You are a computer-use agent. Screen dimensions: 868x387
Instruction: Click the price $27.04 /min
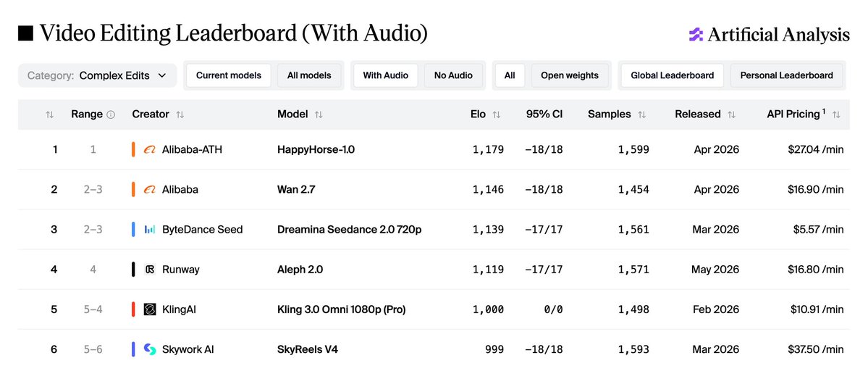coord(816,150)
